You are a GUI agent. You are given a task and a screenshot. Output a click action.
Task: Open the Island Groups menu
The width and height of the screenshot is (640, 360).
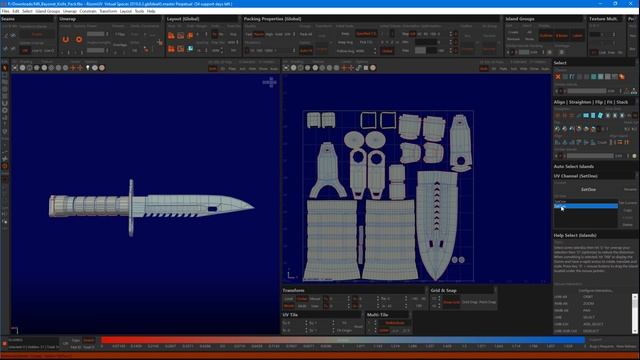[47, 11]
